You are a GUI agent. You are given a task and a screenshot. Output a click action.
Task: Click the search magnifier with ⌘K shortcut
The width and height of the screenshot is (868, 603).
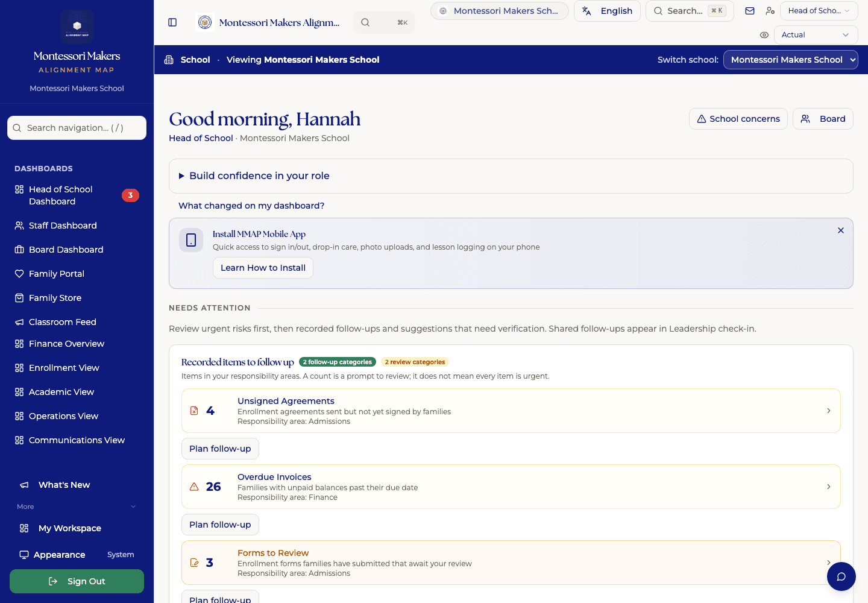click(384, 22)
